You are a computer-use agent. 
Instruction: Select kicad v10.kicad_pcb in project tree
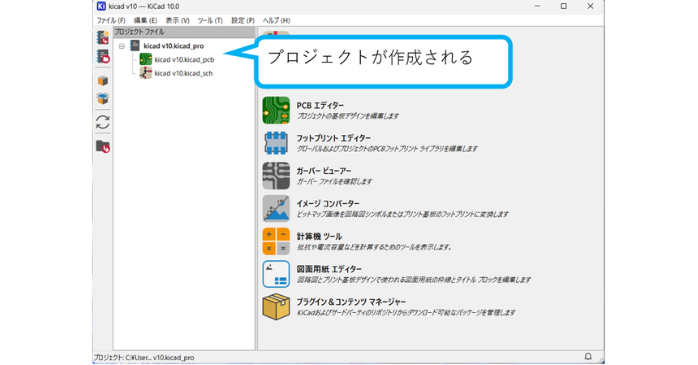pyautogui.click(x=184, y=60)
